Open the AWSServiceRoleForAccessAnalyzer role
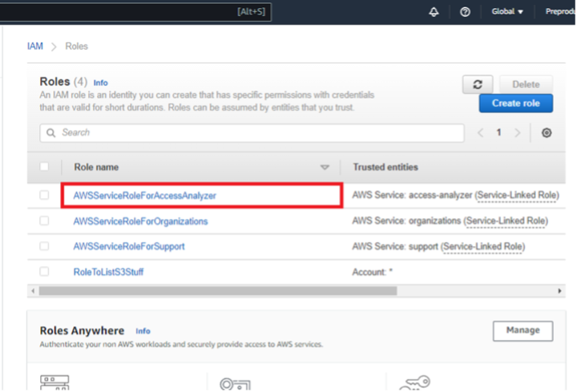Screen dimensions: 577x392 tap(144, 196)
